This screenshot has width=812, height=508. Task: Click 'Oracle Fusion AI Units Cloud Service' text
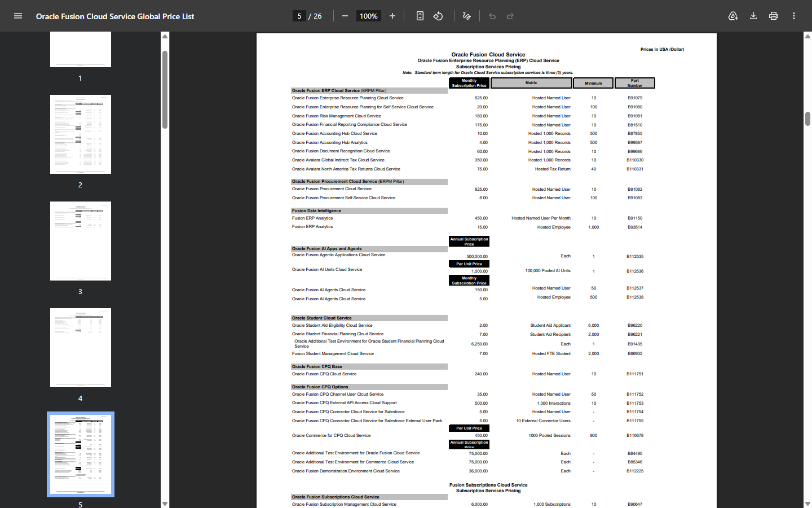point(327,270)
